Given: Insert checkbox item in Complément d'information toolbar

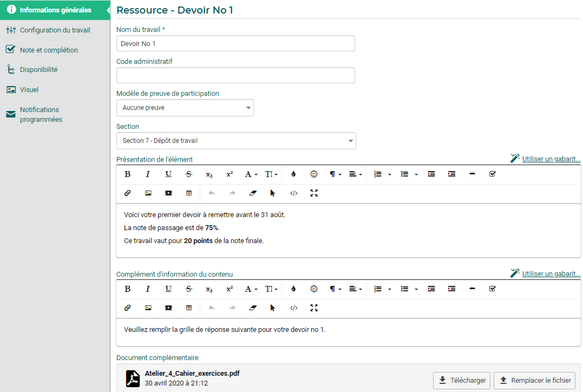Looking at the screenshot, I should (492, 289).
